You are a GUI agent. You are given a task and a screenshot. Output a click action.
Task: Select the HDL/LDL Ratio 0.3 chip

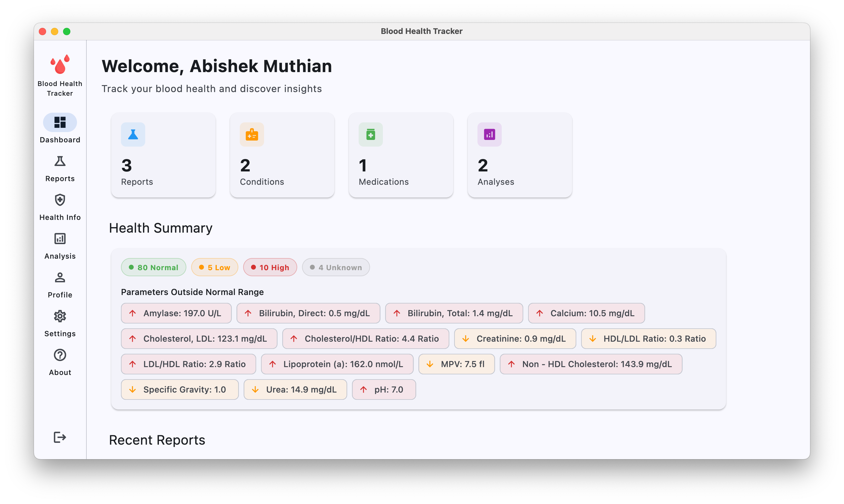(x=648, y=339)
